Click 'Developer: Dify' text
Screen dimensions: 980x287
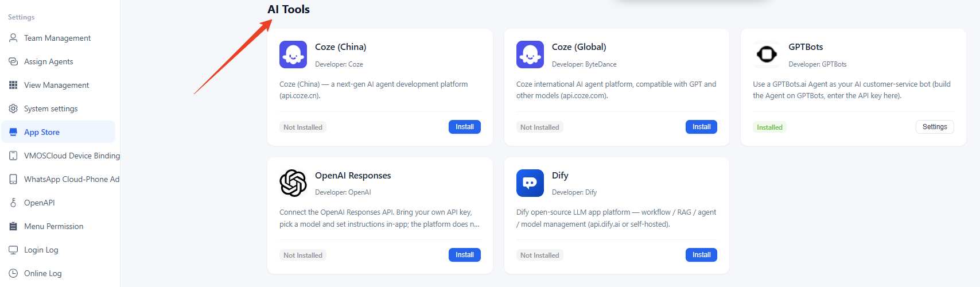tap(574, 192)
